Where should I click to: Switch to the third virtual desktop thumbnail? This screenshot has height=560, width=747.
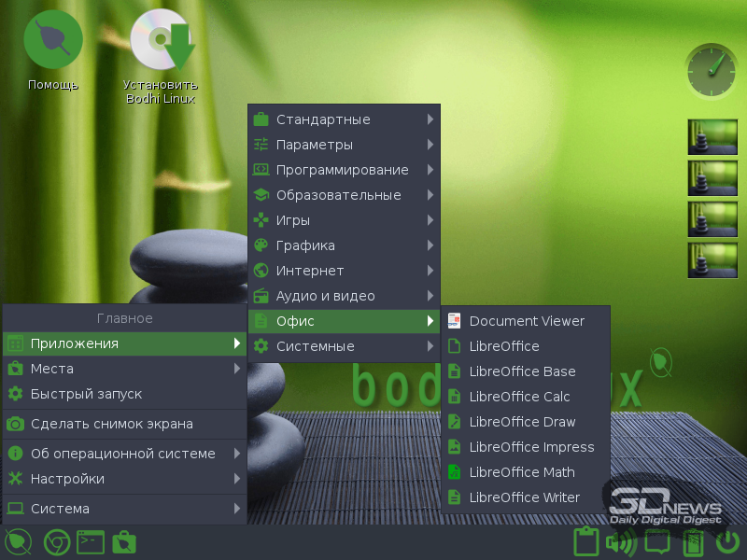pyautogui.click(x=712, y=219)
